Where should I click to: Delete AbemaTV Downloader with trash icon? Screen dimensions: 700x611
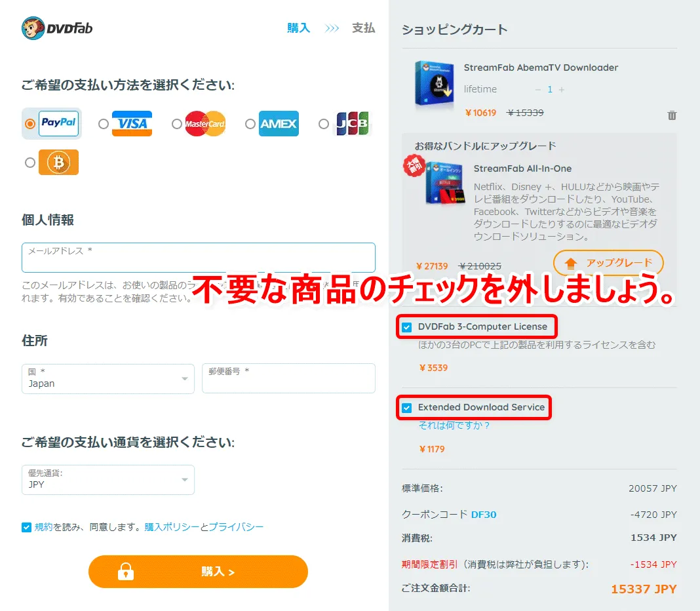[672, 115]
